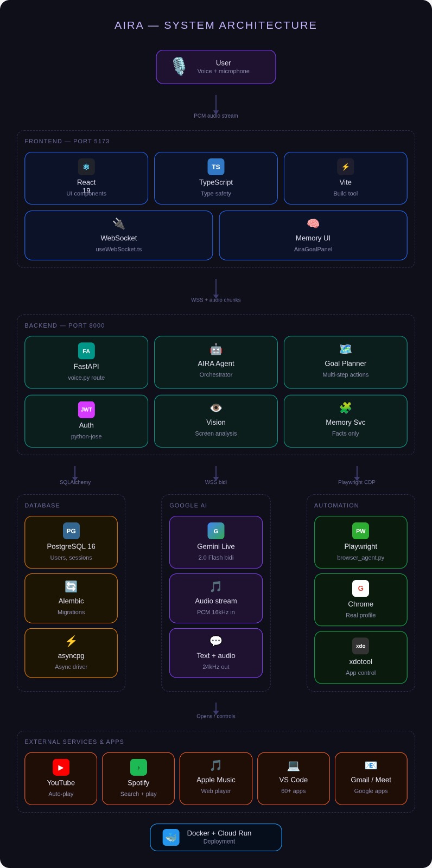Screen dimensions: 432x868
Task: Click the 'BACKEND — PORT 8000' heading
Action: coord(65,325)
